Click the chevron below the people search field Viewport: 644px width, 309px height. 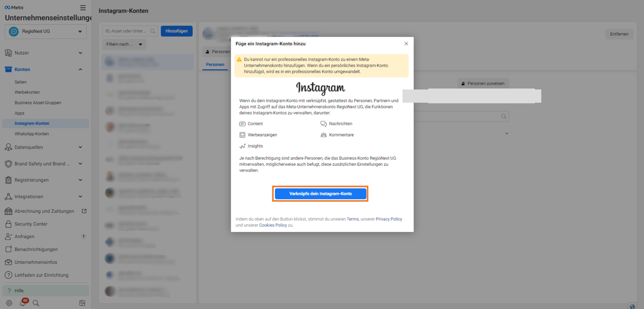click(507, 133)
